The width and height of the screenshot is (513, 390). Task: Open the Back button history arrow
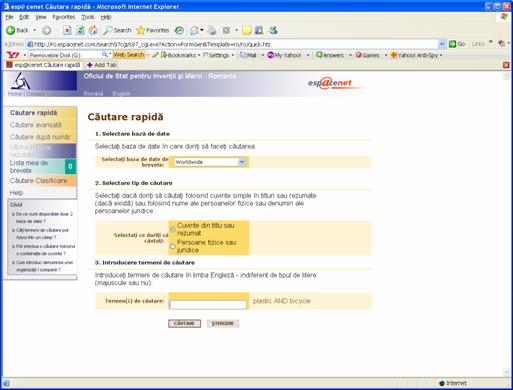(35, 30)
